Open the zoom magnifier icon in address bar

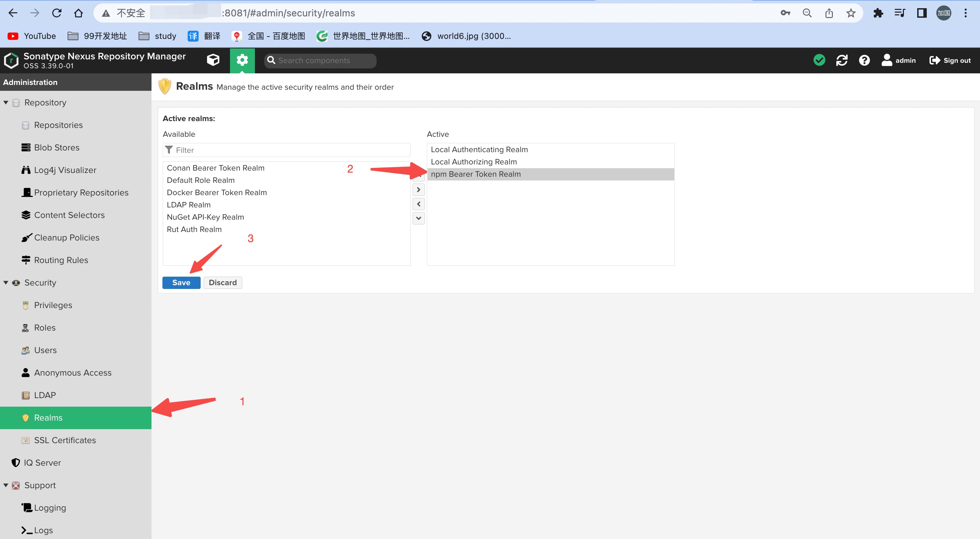click(x=807, y=13)
